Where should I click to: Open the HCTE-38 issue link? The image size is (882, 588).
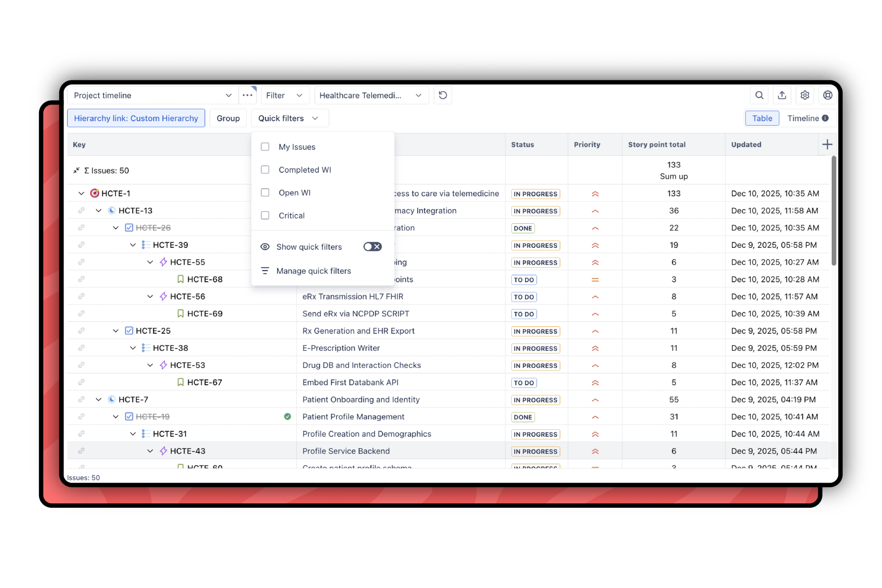click(170, 348)
